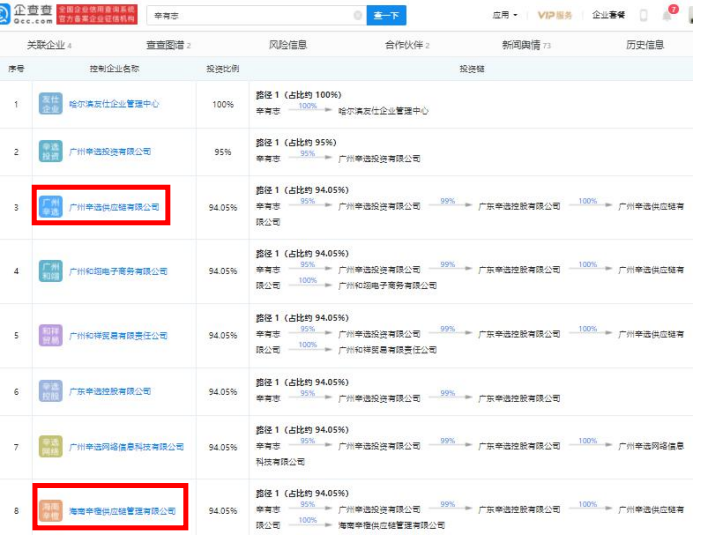The image size is (702, 535).
Task: Open the 风险信息 tab
Action: [x=288, y=45]
